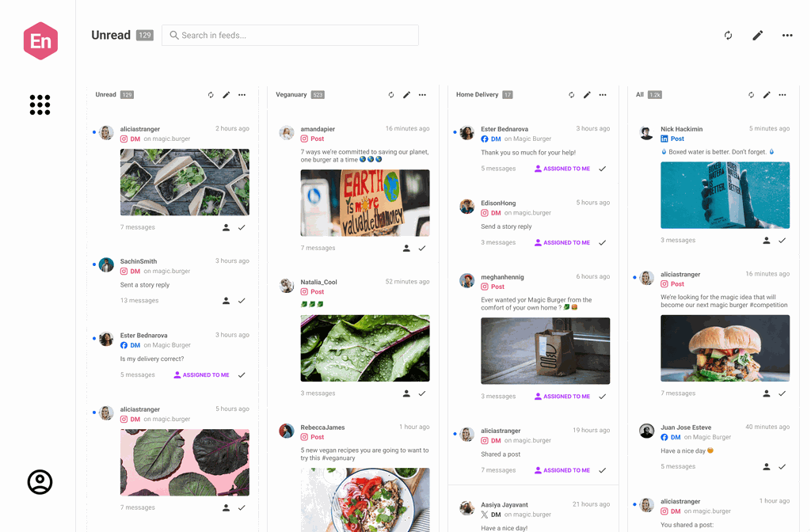Screen dimensions: 811x532
Task: Click the top-right pencil edit icon
Action: point(758,36)
